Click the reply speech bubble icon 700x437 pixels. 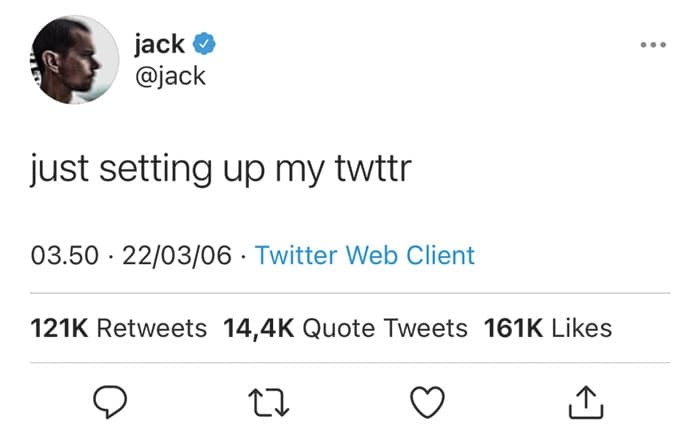pos(112,403)
